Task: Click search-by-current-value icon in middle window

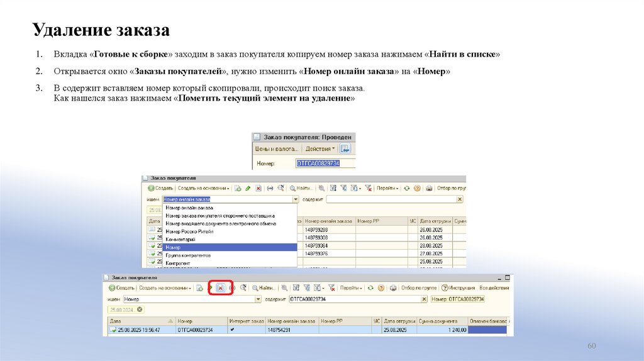Action: pyautogui.click(x=281, y=187)
